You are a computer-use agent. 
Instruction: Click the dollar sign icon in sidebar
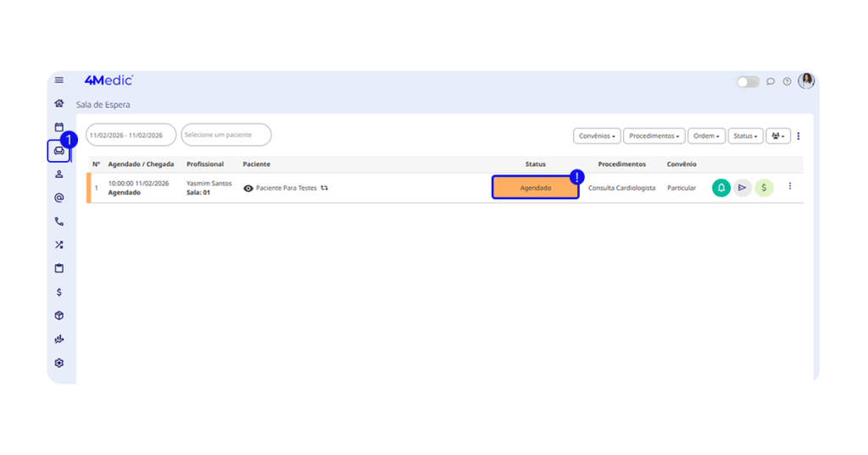pos(58,292)
